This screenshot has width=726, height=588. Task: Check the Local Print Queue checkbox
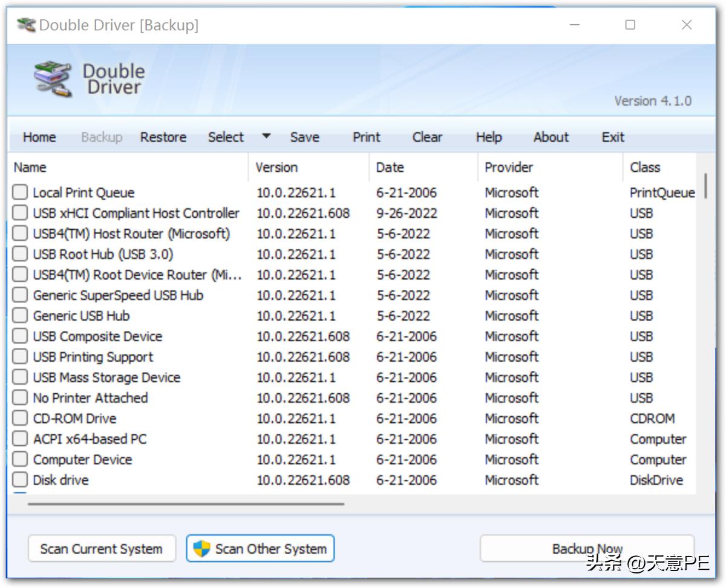coord(21,192)
